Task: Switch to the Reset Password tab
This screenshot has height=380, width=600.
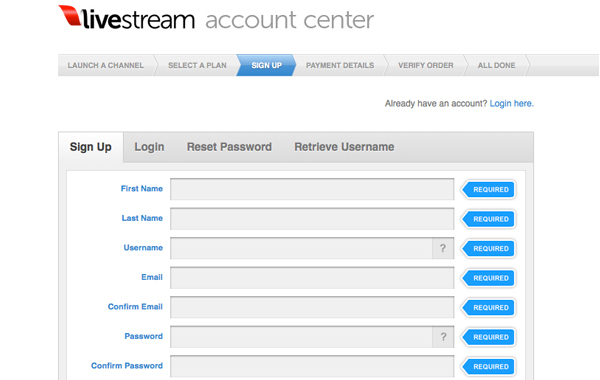Action: (229, 147)
